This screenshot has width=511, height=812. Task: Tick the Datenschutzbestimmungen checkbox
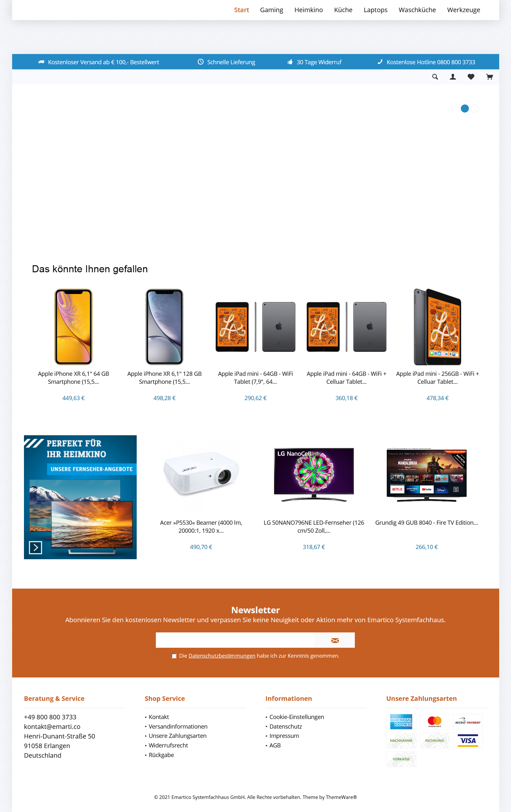(174, 656)
